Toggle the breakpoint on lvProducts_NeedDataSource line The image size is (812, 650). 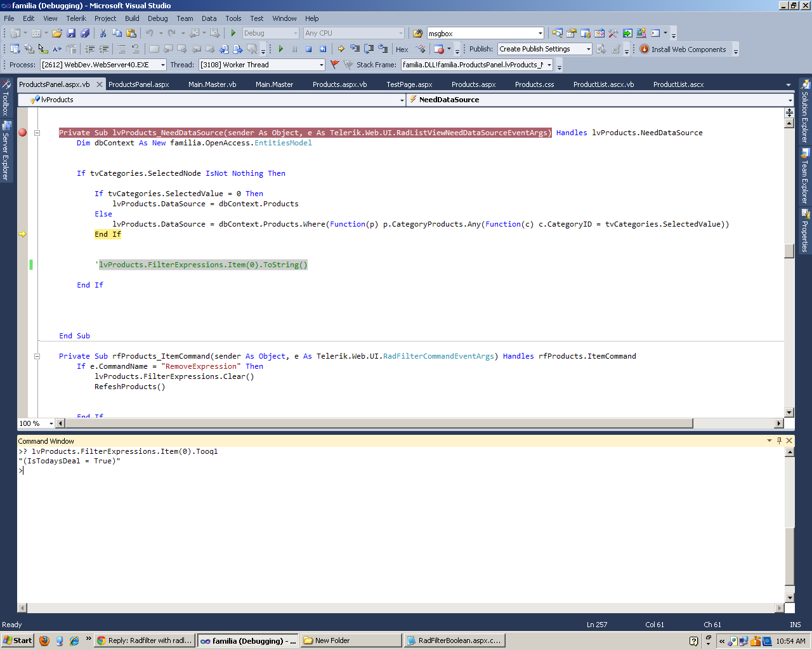pos(23,133)
